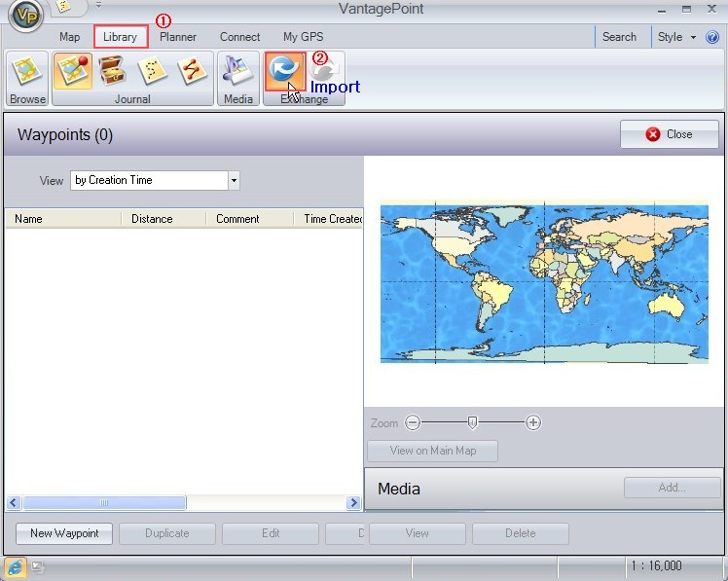728x581 pixels.
Task: Click the Delete button
Action: 521,533
